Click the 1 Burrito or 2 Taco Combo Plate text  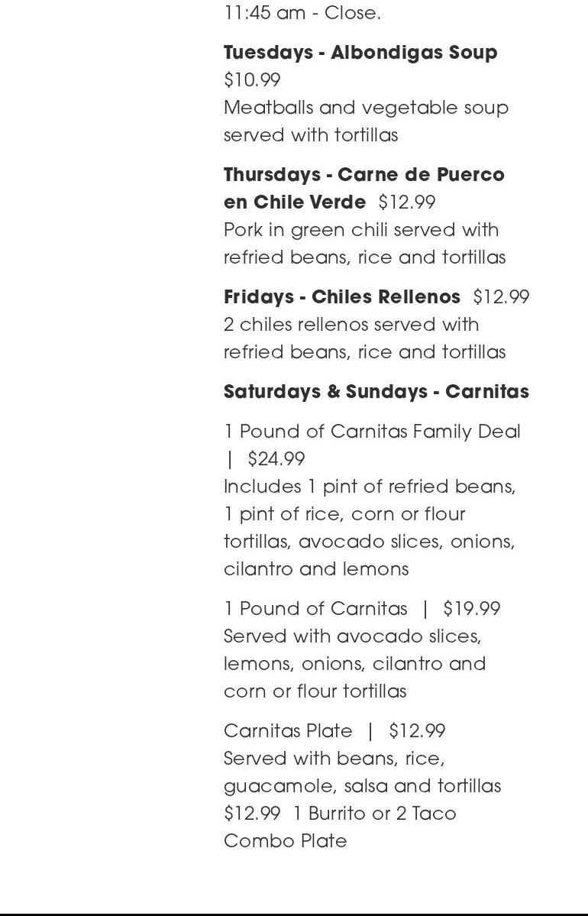[x=374, y=814]
